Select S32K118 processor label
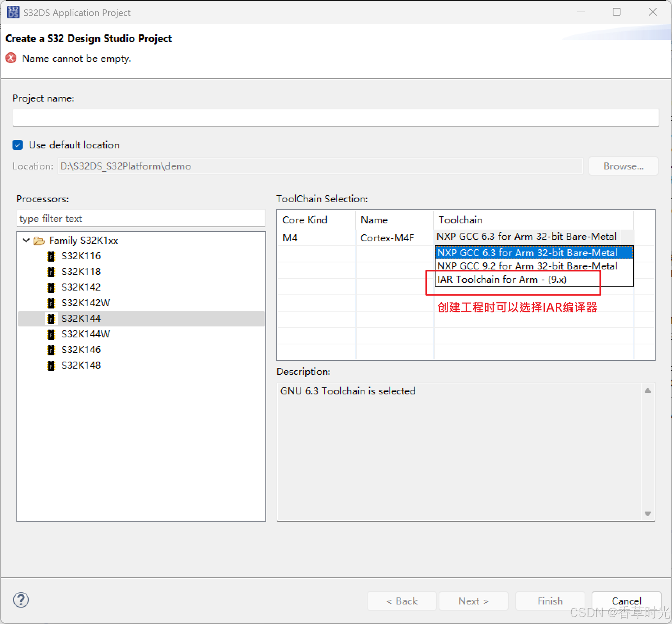Viewport: 672px width, 624px height. 81,272
